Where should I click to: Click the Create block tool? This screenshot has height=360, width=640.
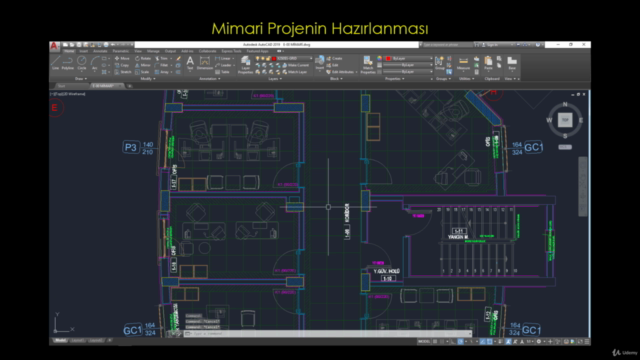pos(334,58)
